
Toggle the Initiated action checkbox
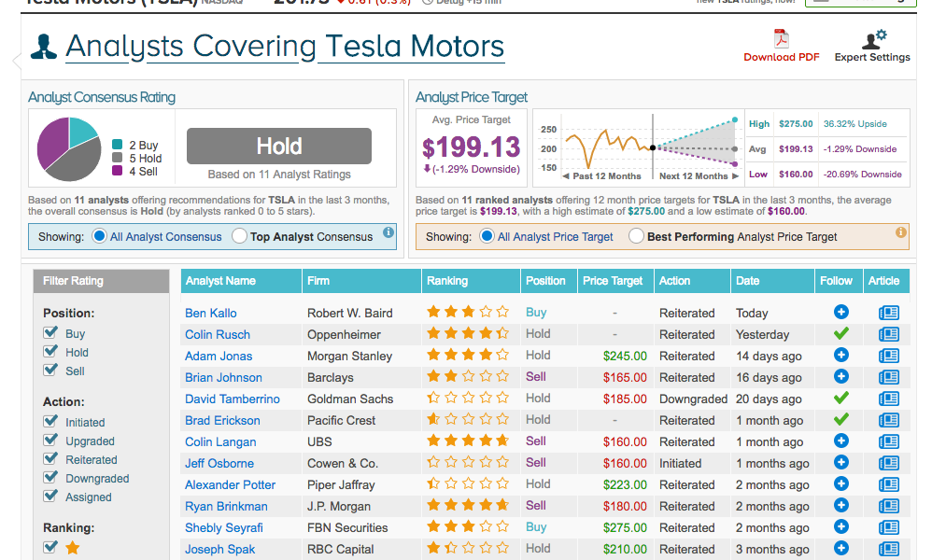click(x=50, y=422)
